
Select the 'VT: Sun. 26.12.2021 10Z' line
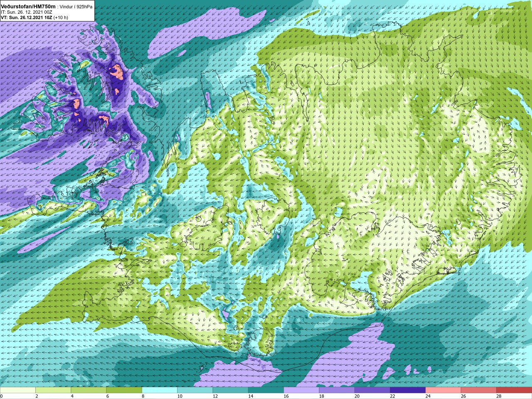coord(27,17)
